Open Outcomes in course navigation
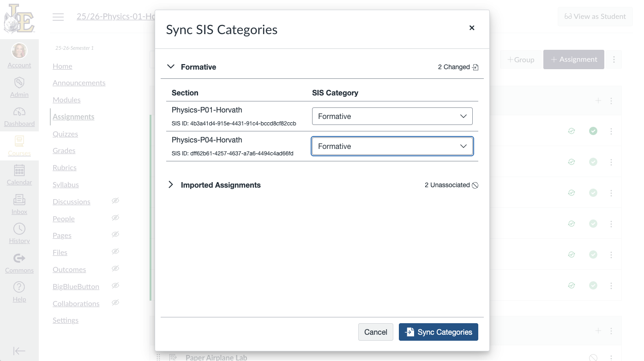The height and width of the screenshot is (361, 644). point(69,269)
